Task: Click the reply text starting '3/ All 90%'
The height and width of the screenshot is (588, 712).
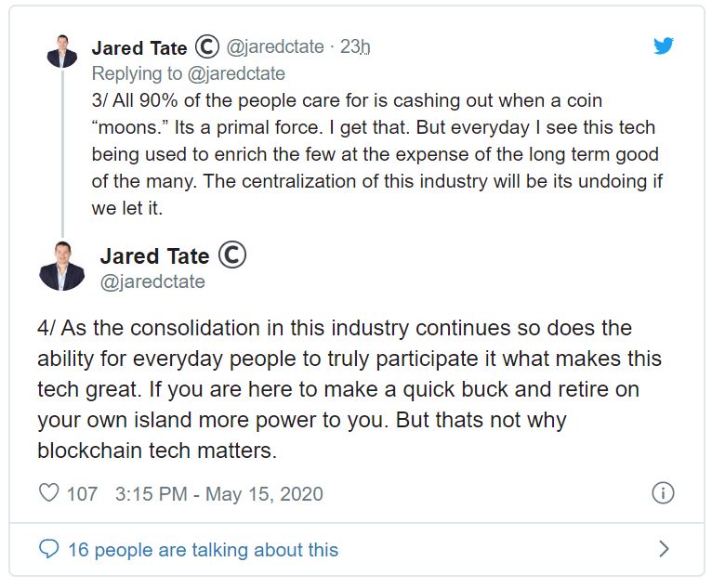Action: coord(376,154)
